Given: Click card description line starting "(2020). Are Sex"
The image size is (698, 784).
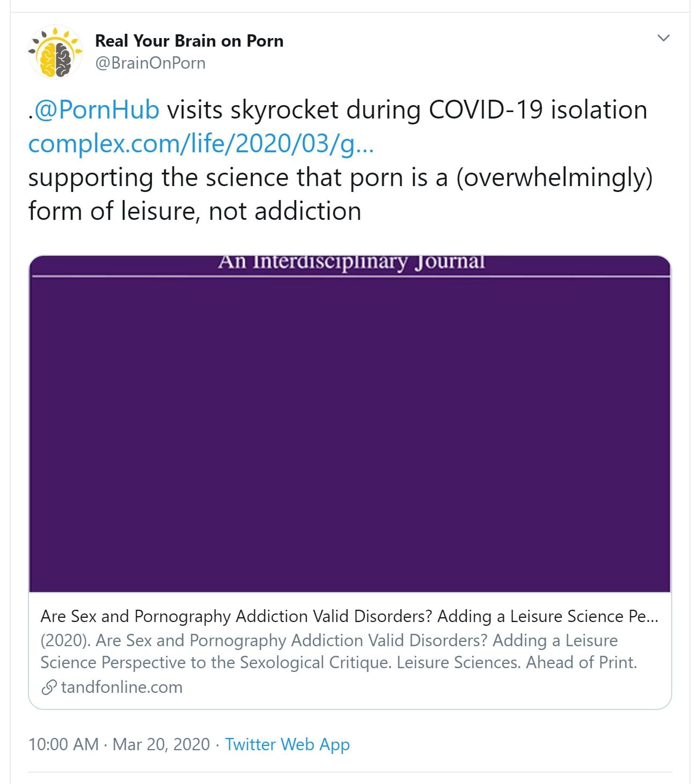Looking at the screenshot, I should click(x=328, y=640).
